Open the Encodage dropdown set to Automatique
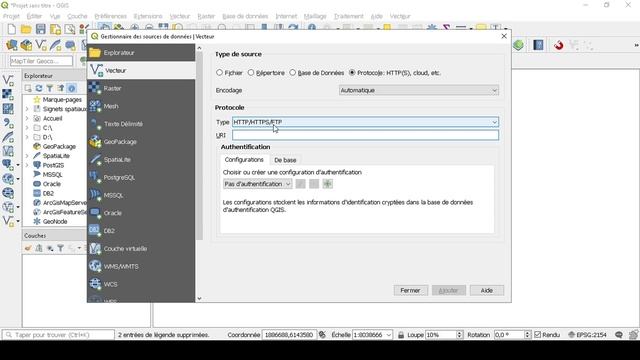Screen dimensions: 640x360 click(419, 90)
